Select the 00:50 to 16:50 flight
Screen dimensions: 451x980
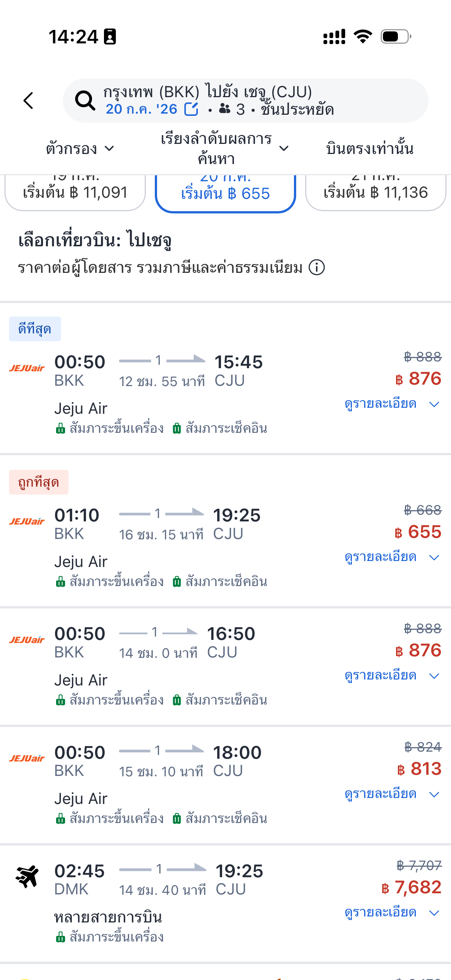(x=190, y=643)
